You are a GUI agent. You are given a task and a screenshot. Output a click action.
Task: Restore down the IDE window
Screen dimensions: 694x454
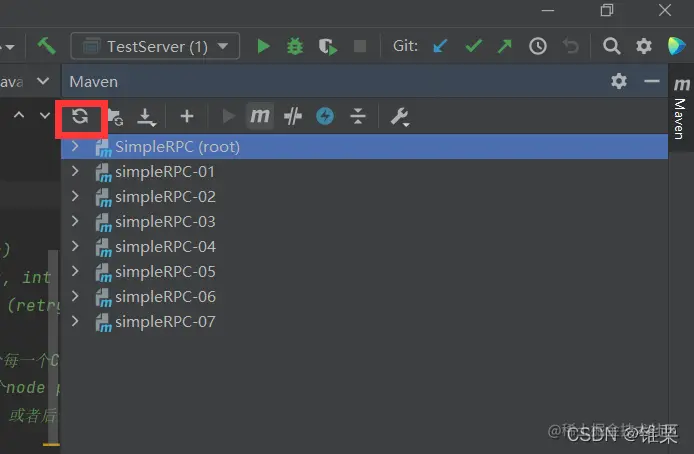click(x=607, y=10)
